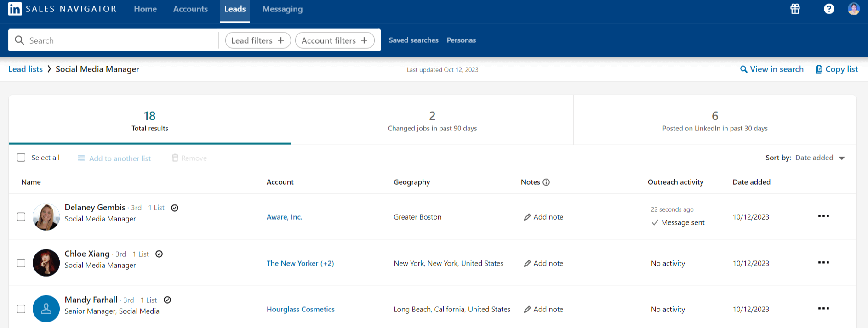The image size is (868, 328).
Task: Click the LinkedIn Sales Navigator logo
Action: (62, 9)
